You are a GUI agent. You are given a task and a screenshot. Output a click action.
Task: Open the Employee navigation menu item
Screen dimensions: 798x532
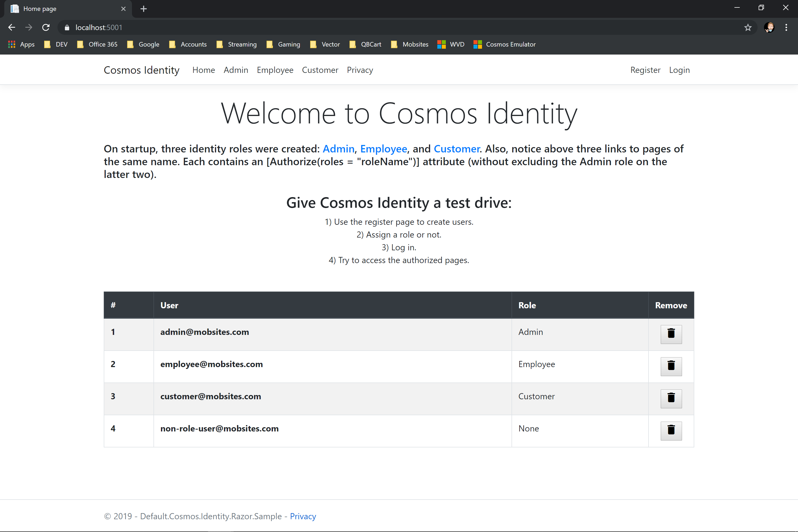pyautogui.click(x=274, y=69)
